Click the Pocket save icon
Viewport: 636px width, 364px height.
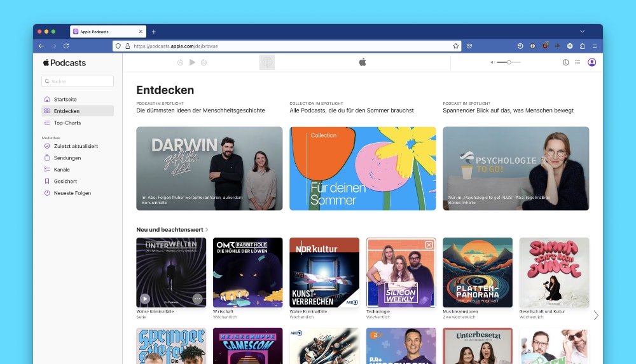point(469,46)
